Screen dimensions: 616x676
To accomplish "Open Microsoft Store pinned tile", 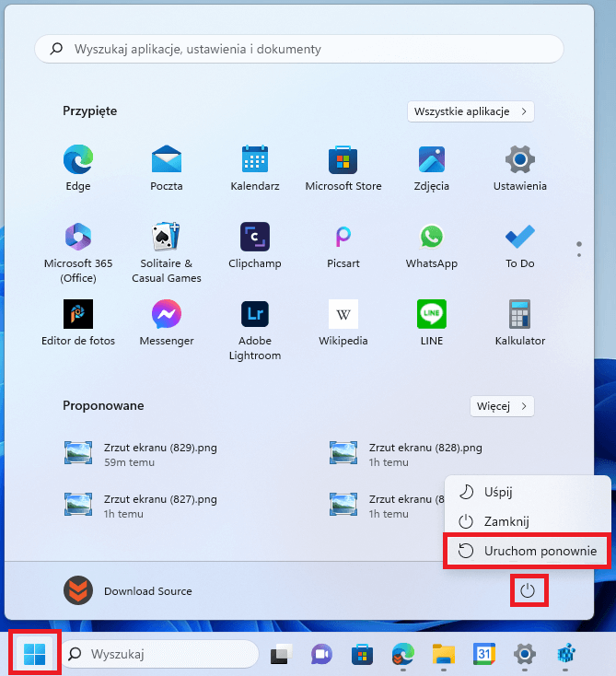I will coord(343,169).
